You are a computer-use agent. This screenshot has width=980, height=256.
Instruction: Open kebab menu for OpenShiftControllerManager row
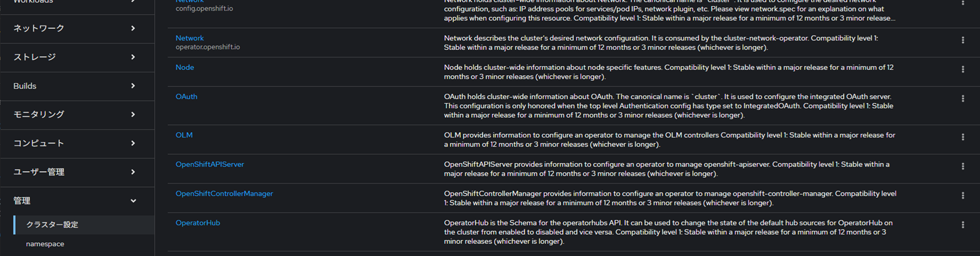coord(962,196)
